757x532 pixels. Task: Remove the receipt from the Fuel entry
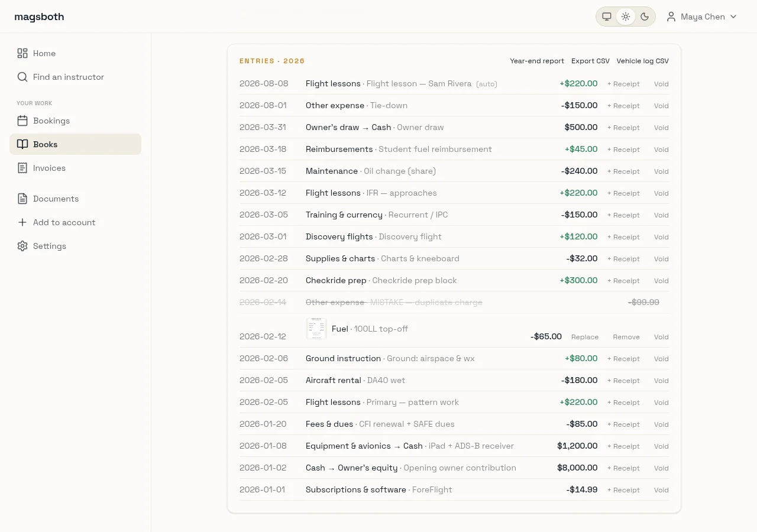626,337
